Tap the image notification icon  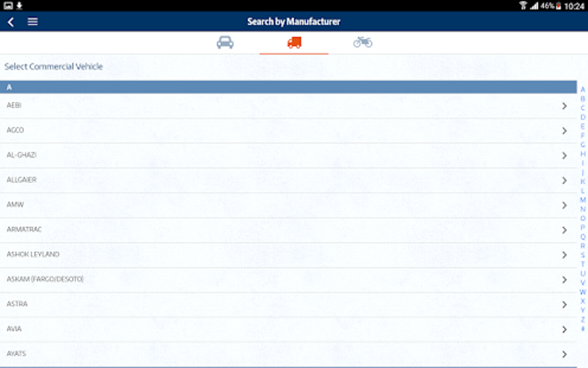coord(8,5)
